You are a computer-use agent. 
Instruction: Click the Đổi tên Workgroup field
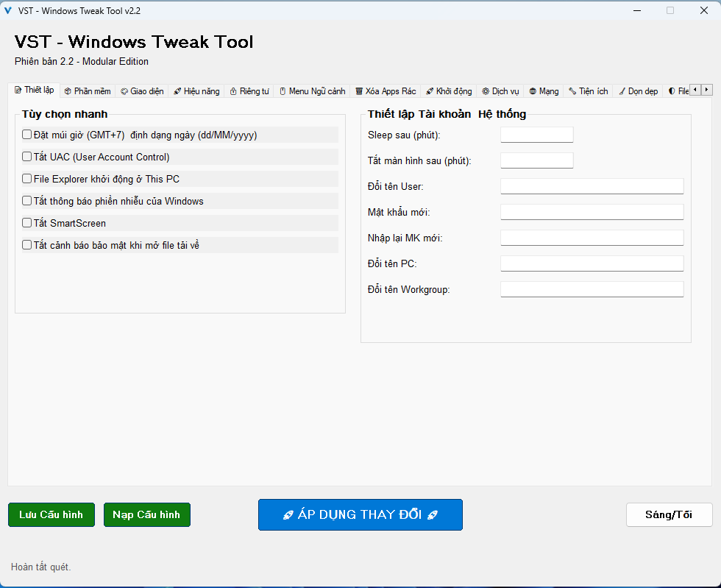point(592,289)
